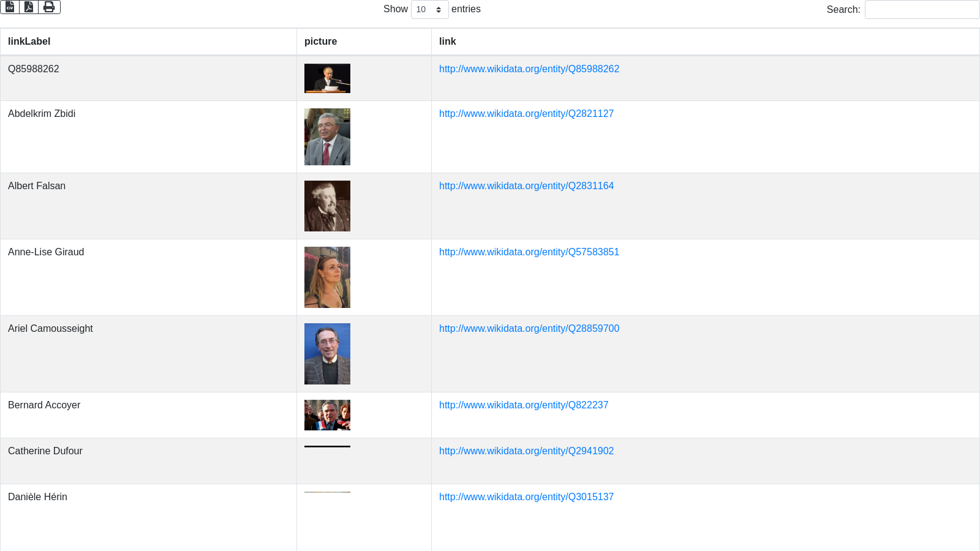The height and width of the screenshot is (551, 980).
Task: Open Ariel Camousseight's Wikidata link
Action: tap(529, 329)
